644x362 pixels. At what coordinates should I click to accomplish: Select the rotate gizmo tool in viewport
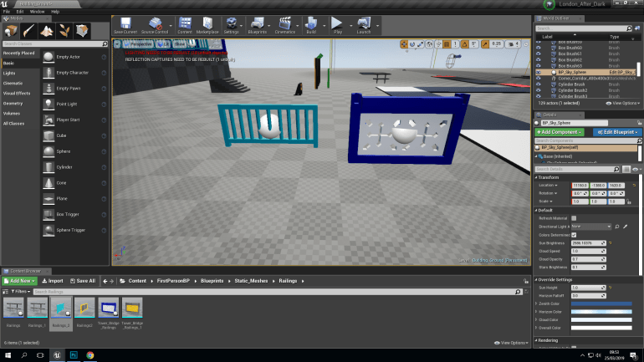[412, 44]
